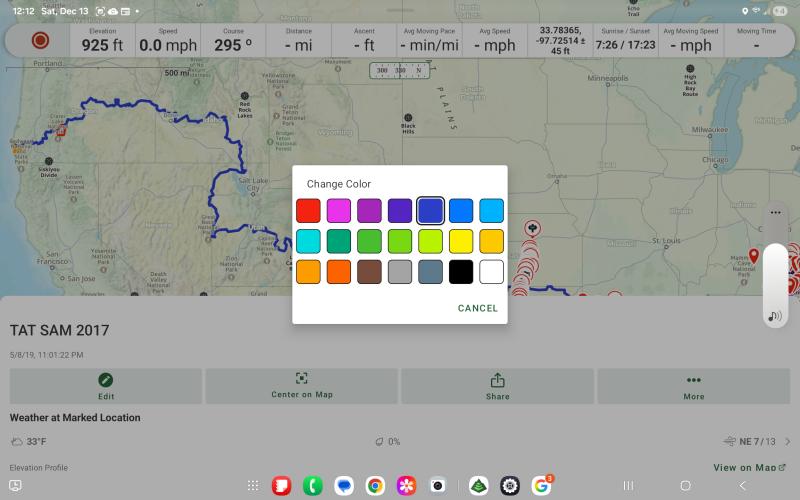Screen dimensions: 800x500
Task: Pick the lime yellow-green color swatch
Action: [431, 241]
